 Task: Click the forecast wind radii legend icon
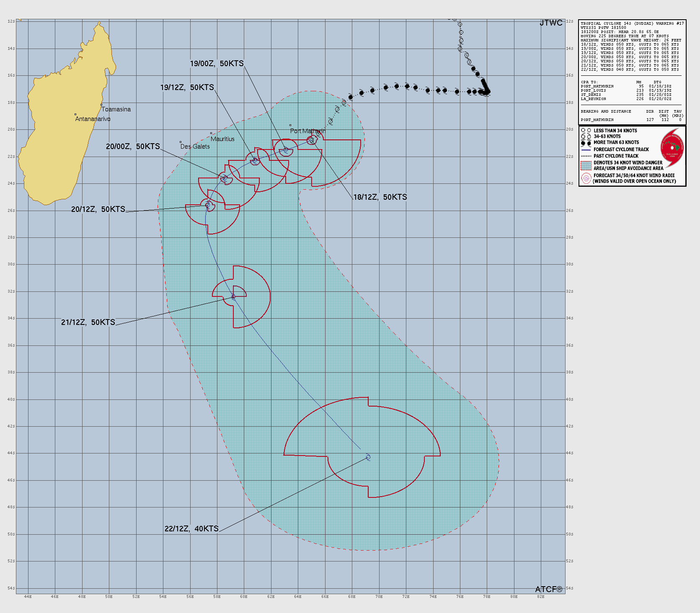click(x=586, y=178)
